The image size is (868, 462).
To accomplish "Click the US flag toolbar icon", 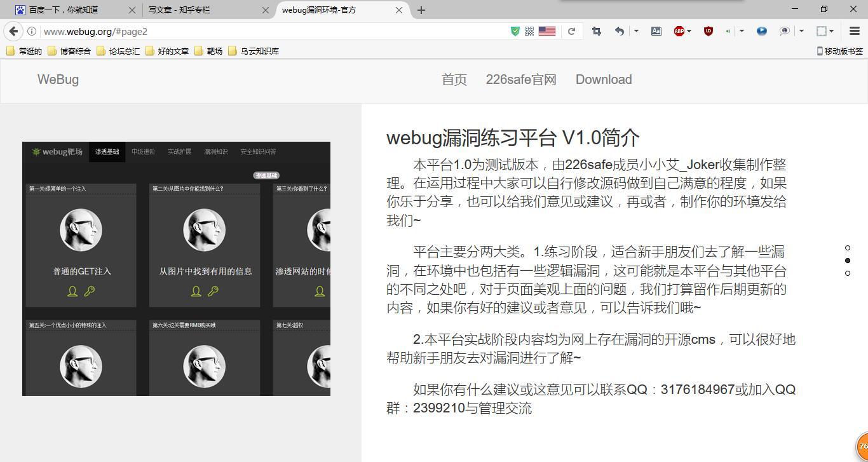I will coord(546,31).
